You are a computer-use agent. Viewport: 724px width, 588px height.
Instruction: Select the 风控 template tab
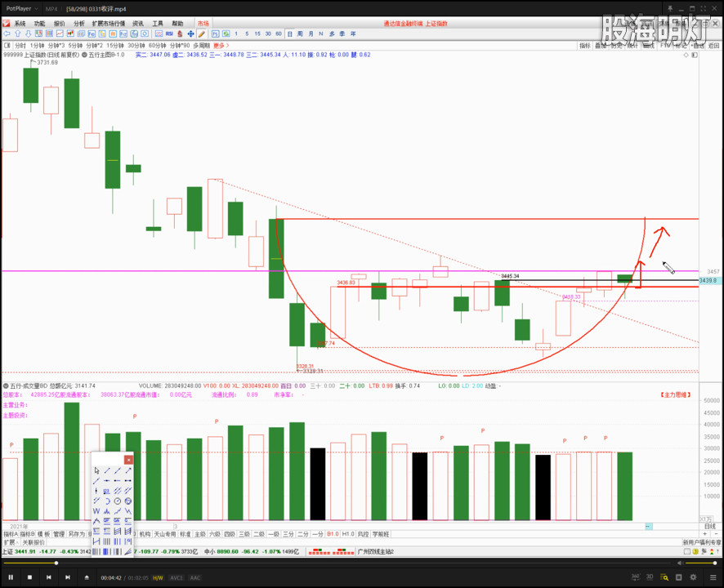point(364,534)
